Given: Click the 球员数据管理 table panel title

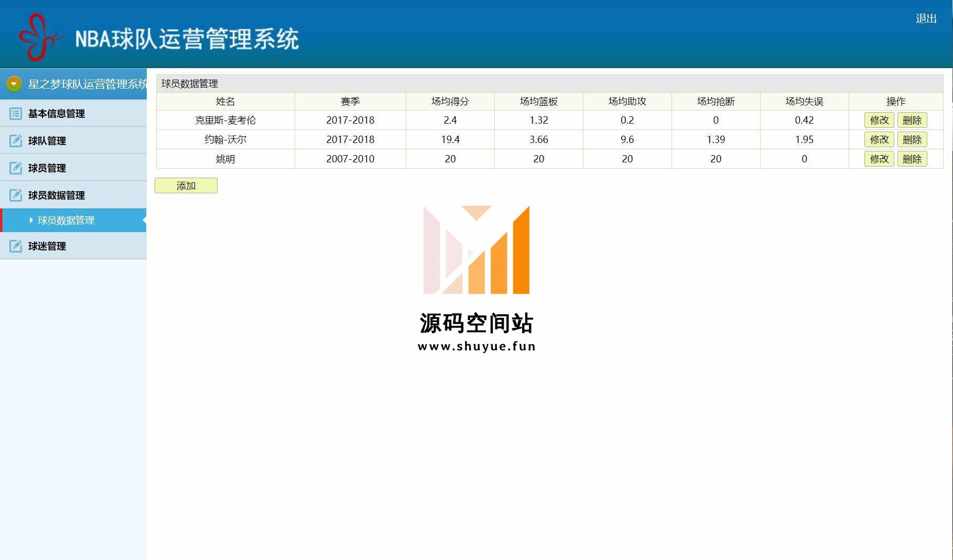Looking at the screenshot, I should click(x=190, y=84).
